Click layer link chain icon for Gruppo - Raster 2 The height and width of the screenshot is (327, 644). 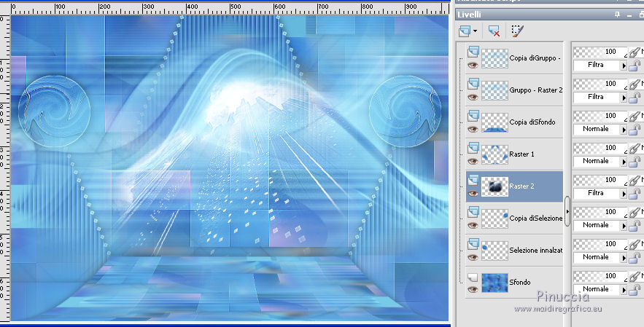pos(635,84)
